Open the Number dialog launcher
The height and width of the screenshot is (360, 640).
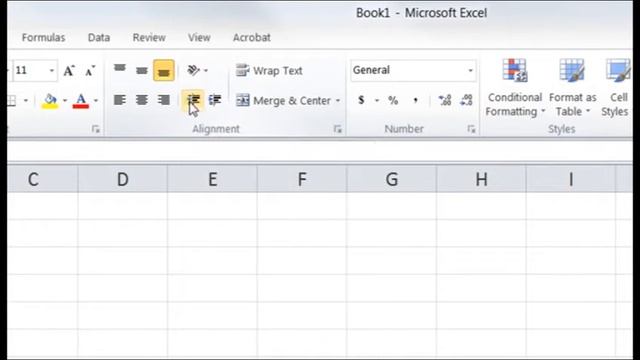[471, 129]
